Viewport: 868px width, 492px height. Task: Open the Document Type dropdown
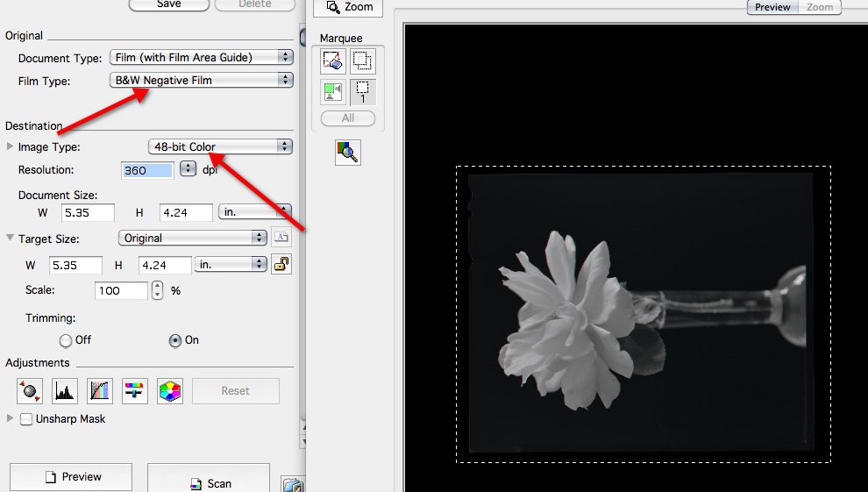pyautogui.click(x=202, y=57)
